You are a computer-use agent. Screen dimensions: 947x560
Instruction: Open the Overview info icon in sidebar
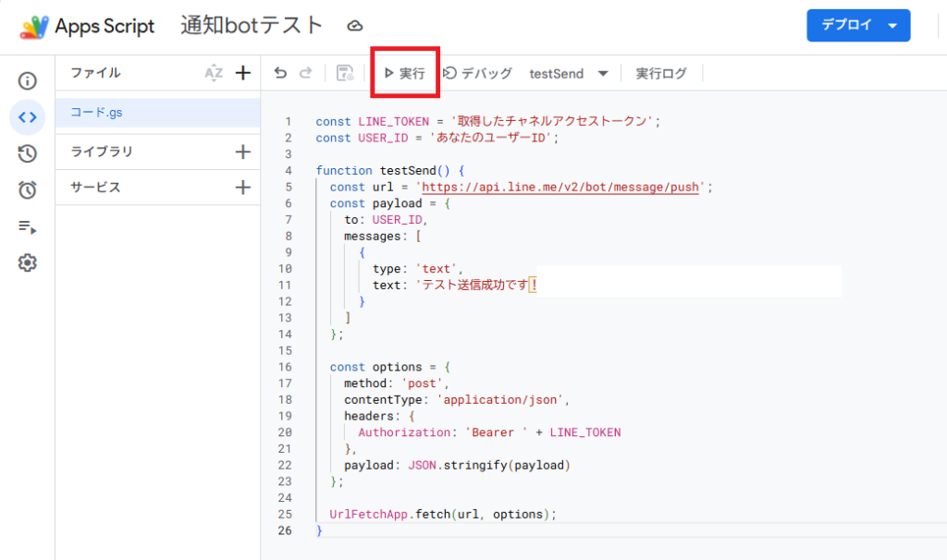(x=27, y=81)
